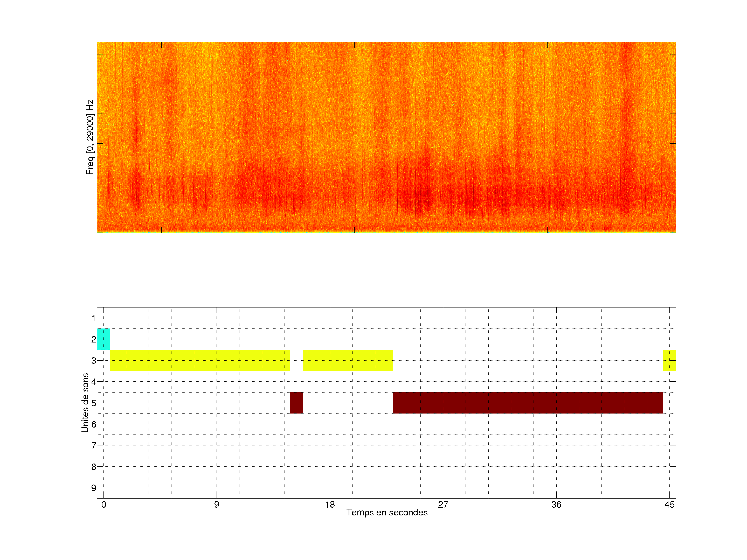Select the second yellow segment in row 3
Screen dimensions: 747x560
pyautogui.click(x=348, y=360)
